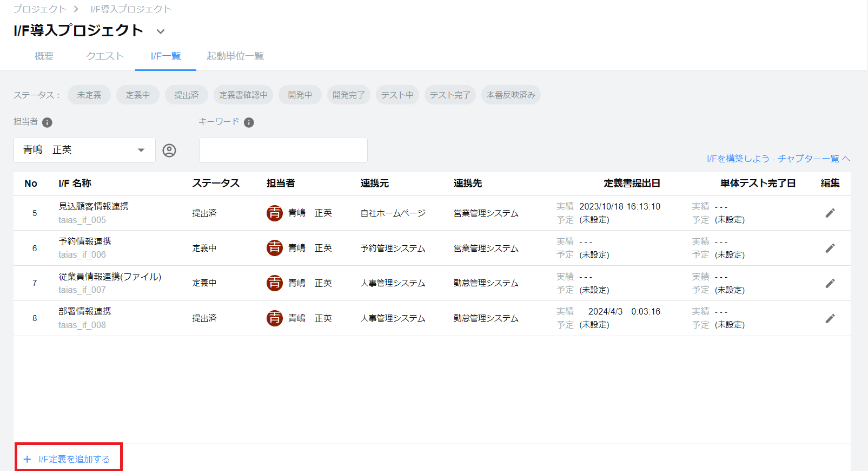Switch to the 概要 tab

pyautogui.click(x=44, y=56)
